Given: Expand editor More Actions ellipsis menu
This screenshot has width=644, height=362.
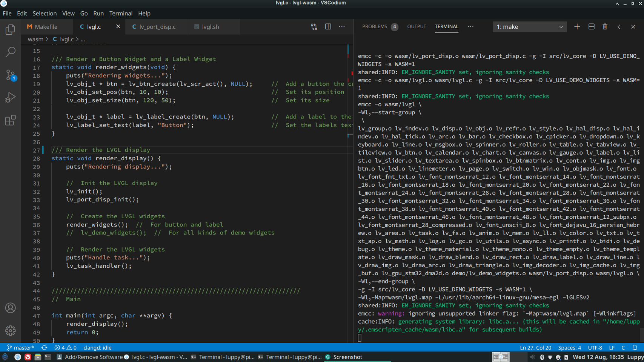Looking at the screenshot, I should tap(342, 27).
